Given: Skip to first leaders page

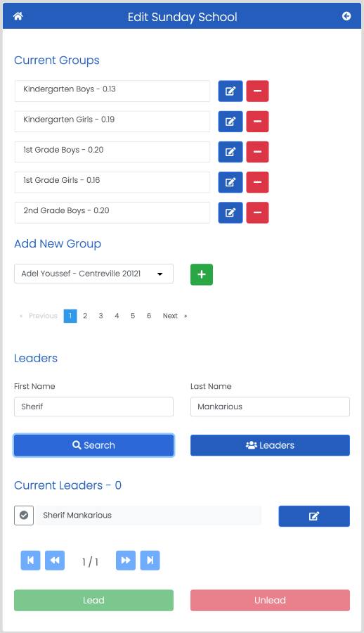Looking at the screenshot, I should pos(31,561).
